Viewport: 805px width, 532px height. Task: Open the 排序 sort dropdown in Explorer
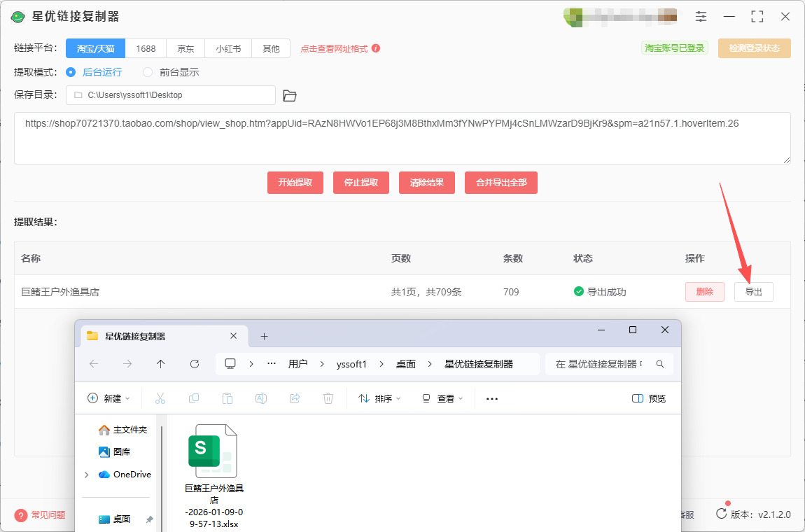pos(379,398)
